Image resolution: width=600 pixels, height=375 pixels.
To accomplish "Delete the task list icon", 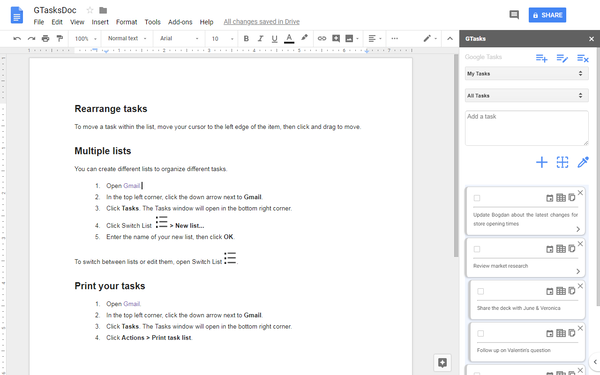I will pos(583,58).
